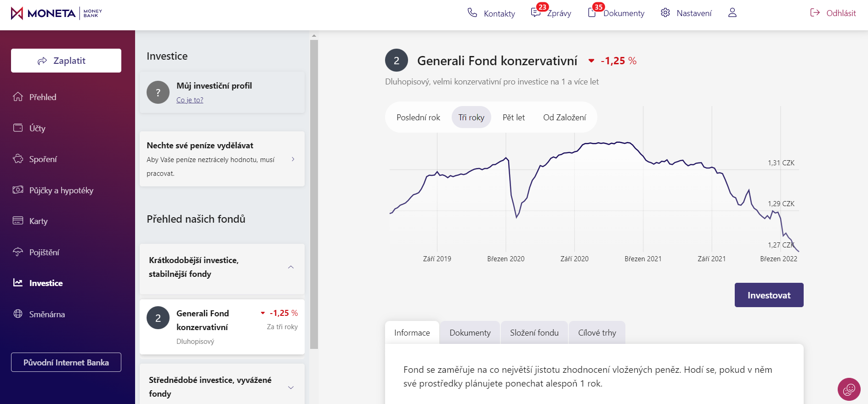Open the chat assistant icon
This screenshot has width=868, height=404.
click(849, 389)
